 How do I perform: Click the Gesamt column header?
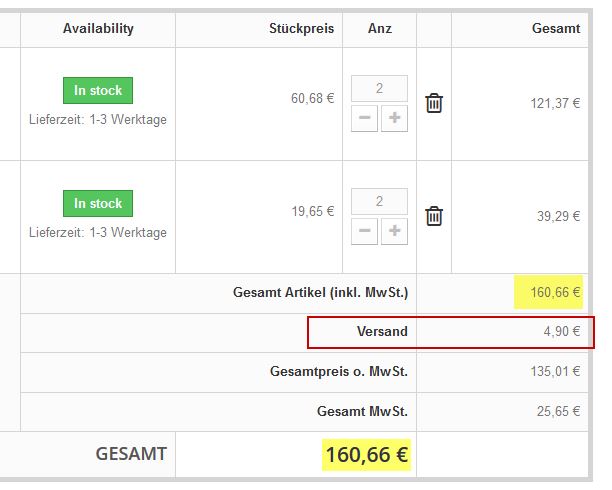pyautogui.click(x=556, y=29)
